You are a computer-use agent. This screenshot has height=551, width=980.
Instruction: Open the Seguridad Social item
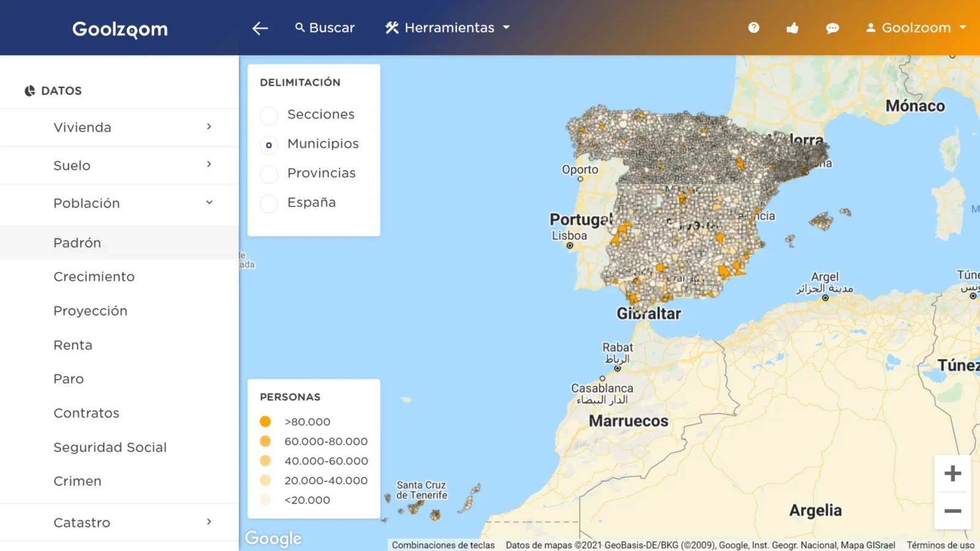pos(119,447)
